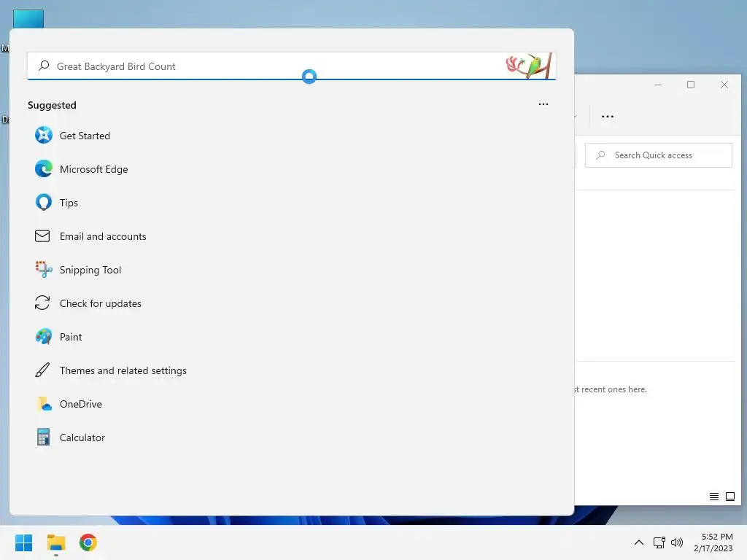747x560 pixels.
Task: Open Paint palette icon
Action: tap(43, 337)
